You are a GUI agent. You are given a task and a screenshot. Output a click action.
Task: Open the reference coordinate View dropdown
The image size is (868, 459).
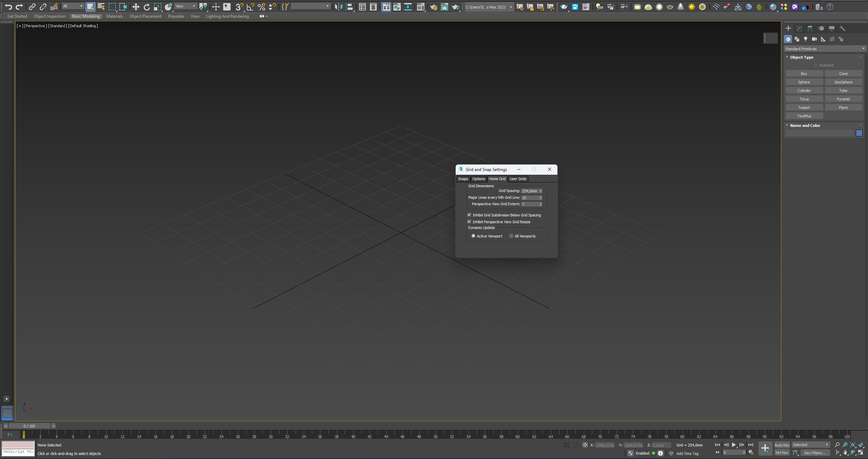[185, 6]
